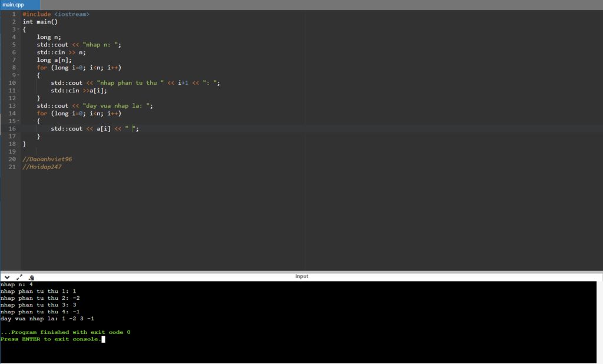
Task: Select the input tab label of console
Action: (301, 276)
